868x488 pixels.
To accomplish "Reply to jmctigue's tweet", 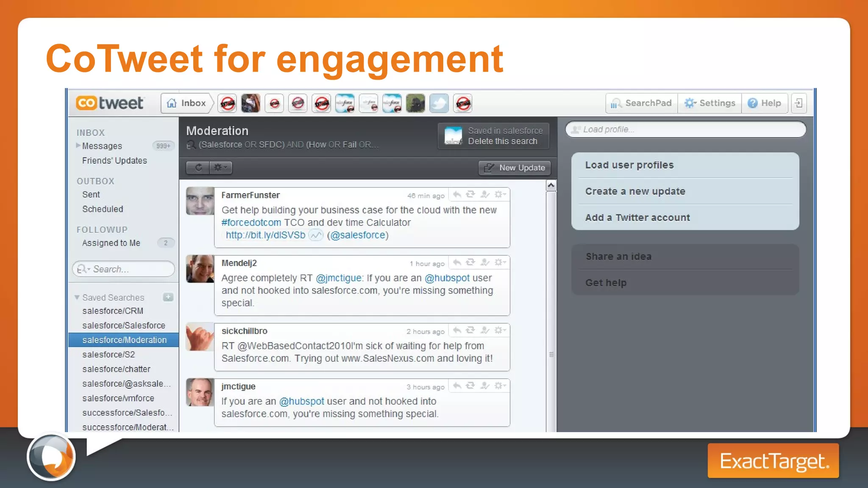I will (457, 385).
